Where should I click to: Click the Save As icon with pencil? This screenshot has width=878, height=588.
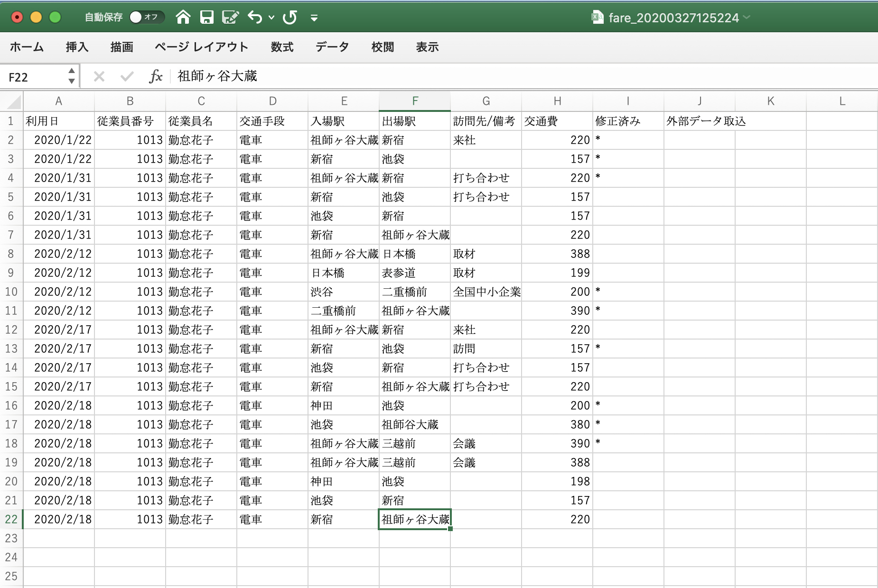click(230, 18)
